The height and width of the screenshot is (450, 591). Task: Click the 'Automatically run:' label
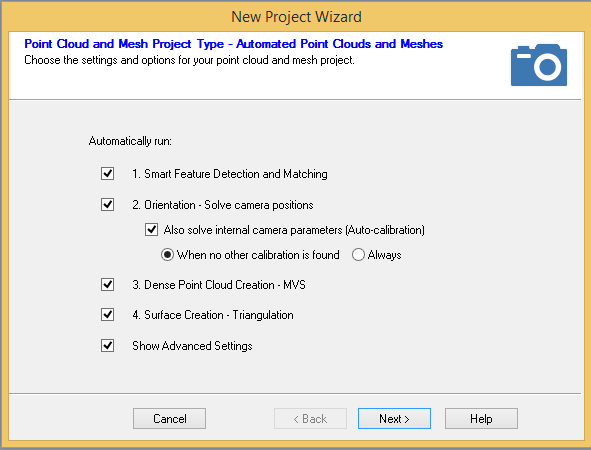click(130, 141)
